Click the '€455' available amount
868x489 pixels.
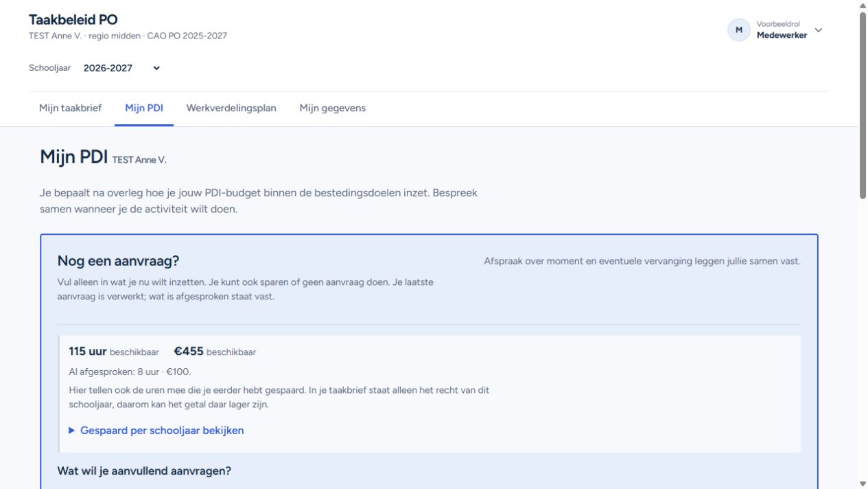tap(189, 352)
